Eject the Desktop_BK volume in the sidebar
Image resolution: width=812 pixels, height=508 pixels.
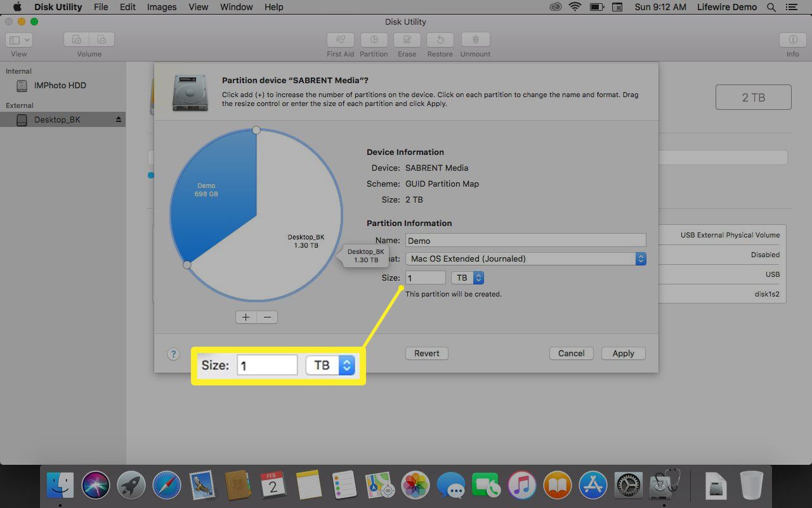coord(118,119)
